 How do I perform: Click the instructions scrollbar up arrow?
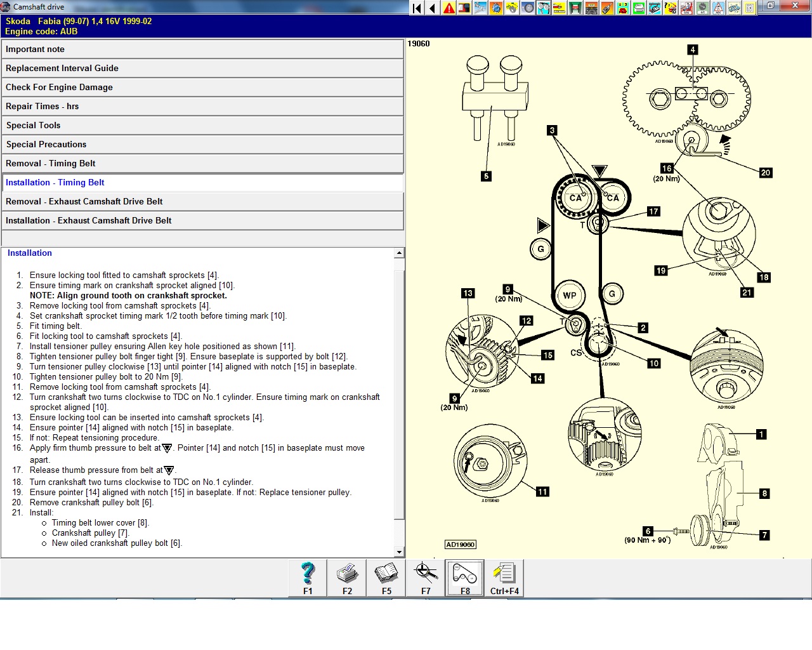(399, 253)
